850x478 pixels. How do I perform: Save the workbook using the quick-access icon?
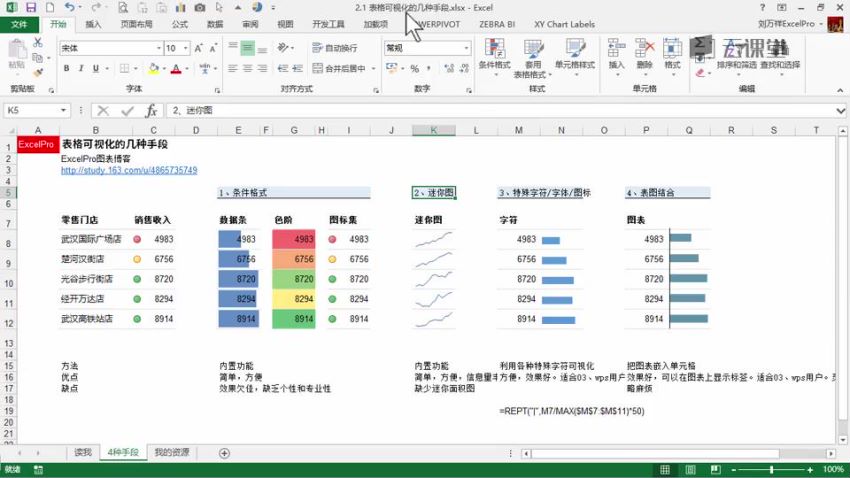tap(30, 7)
